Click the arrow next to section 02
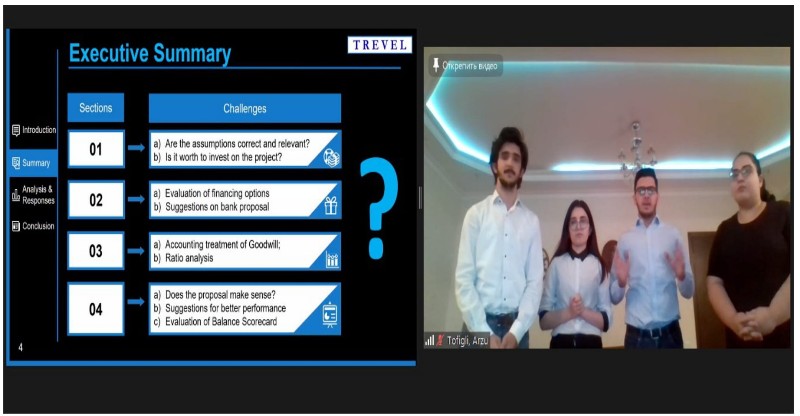The image size is (800, 416). tap(136, 199)
